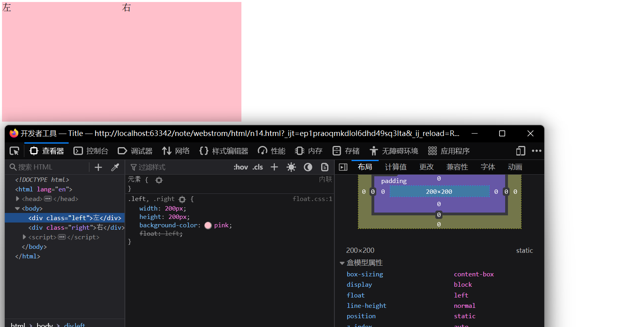The width and height of the screenshot is (644, 327).
Task: Collapse the sidebar pane toggle
Action: [343, 167]
